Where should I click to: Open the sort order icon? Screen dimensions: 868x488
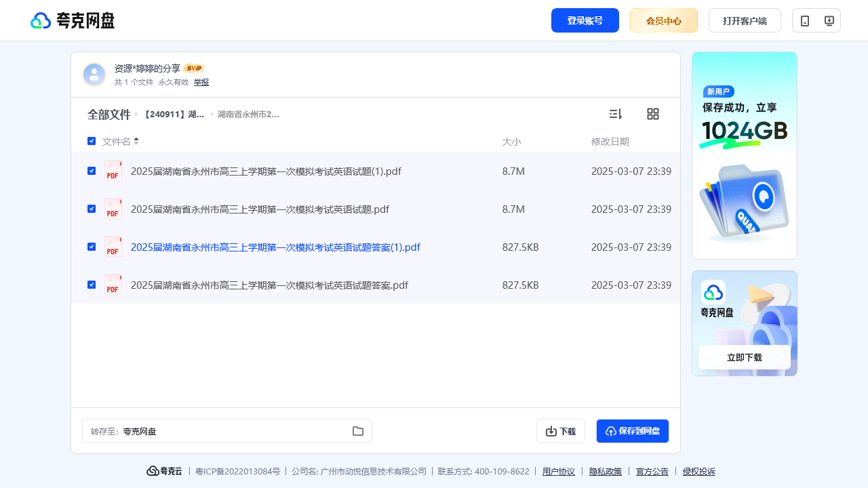[616, 114]
